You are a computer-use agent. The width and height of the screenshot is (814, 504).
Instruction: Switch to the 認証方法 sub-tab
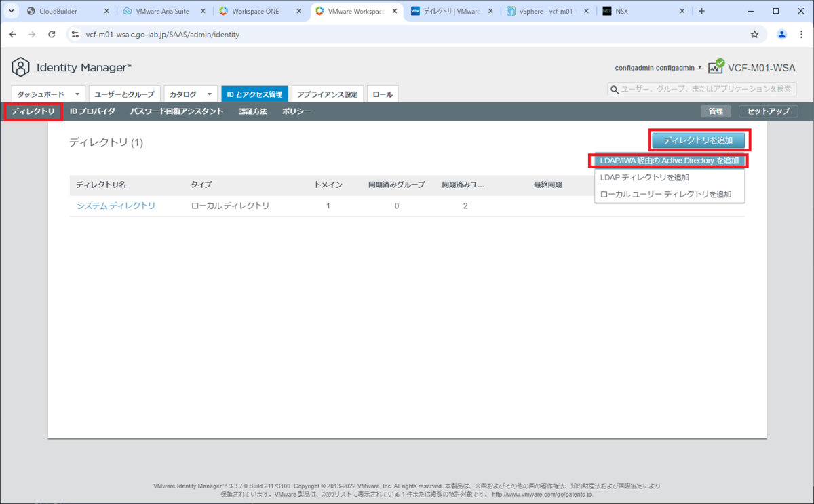point(252,111)
